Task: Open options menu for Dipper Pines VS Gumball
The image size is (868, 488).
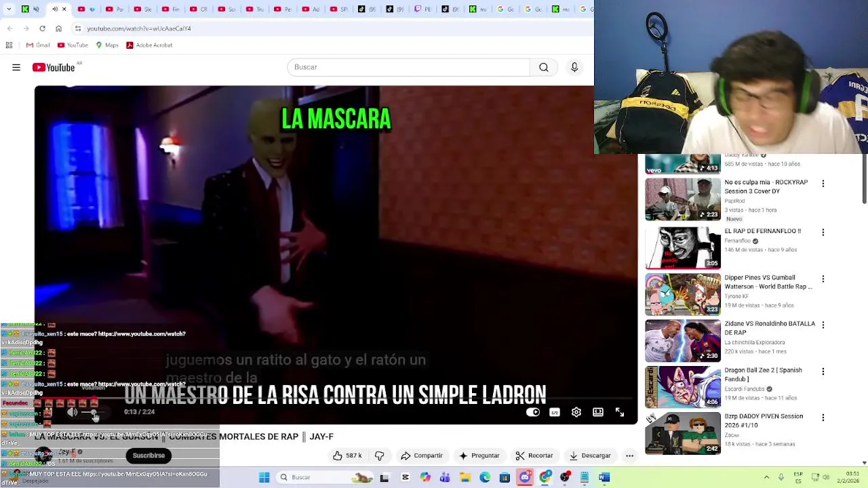Action: 823,279
